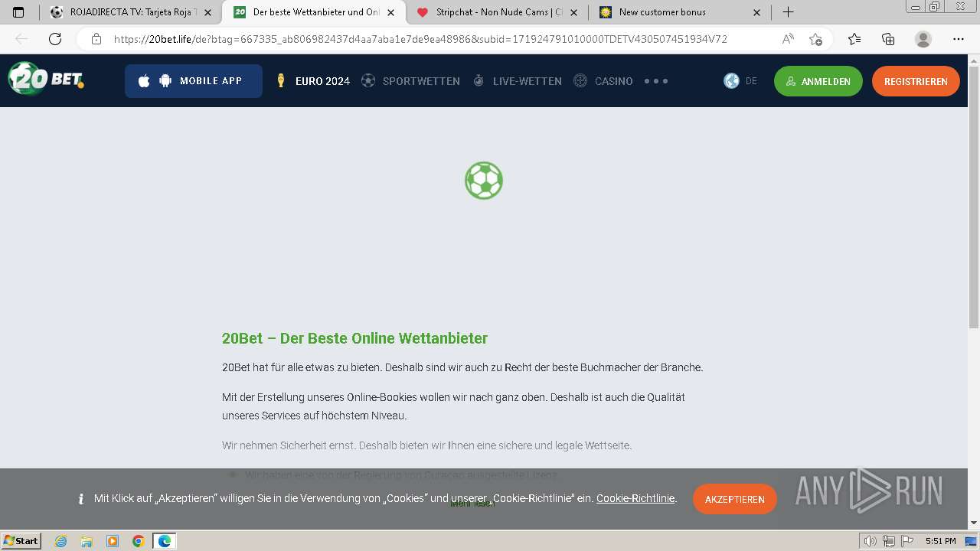980x551 pixels.
Task: Click the Apple icon in Mobile App button
Action: 144,81
